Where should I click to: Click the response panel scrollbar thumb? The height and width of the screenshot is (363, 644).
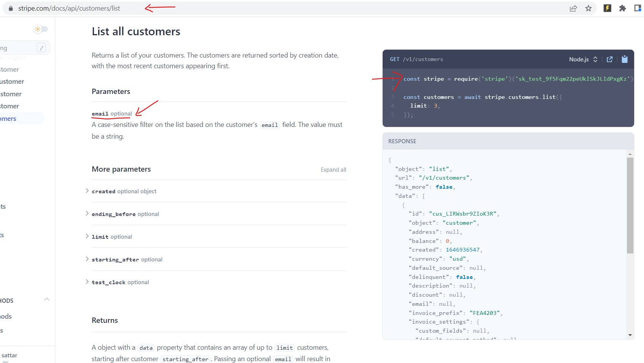point(630,205)
